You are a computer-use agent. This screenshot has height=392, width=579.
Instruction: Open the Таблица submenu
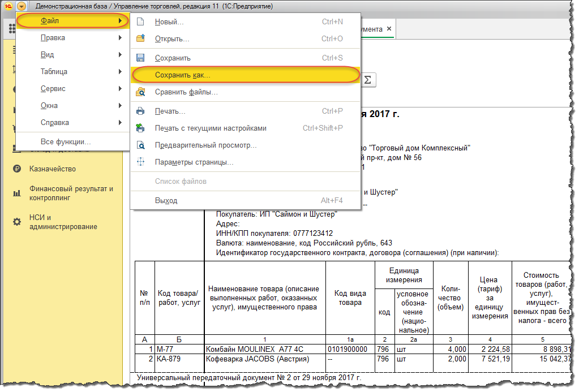[73, 72]
